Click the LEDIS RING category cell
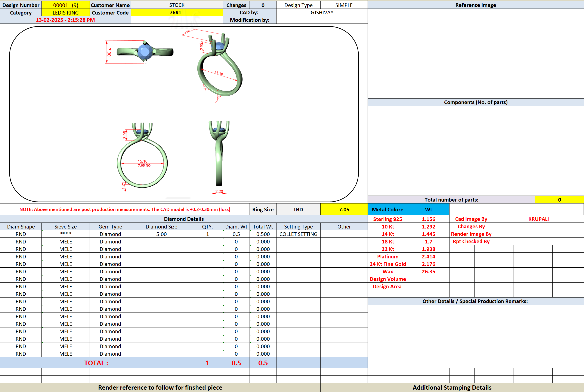The width and height of the screenshot is (584, 392). point(65,12)
